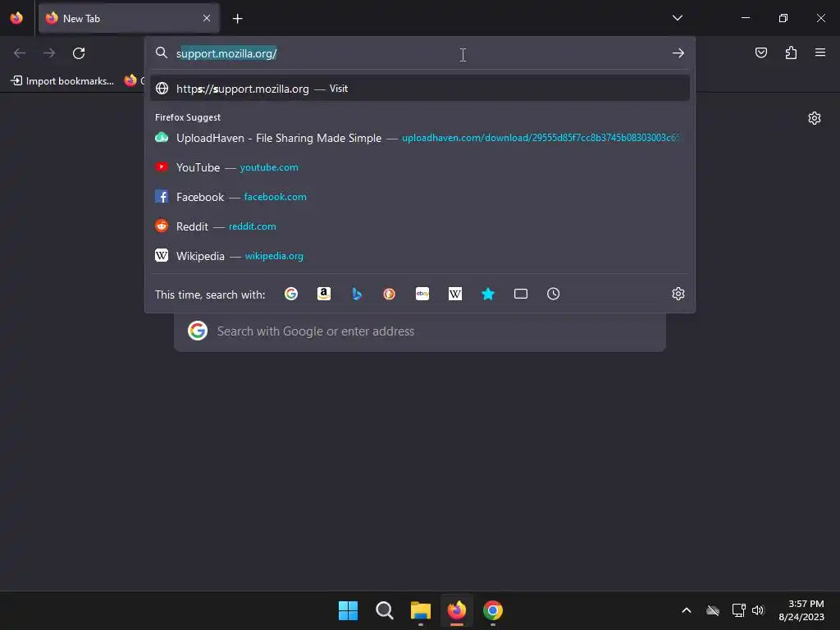Click the Firefox Suggest heading

point(188,117)
